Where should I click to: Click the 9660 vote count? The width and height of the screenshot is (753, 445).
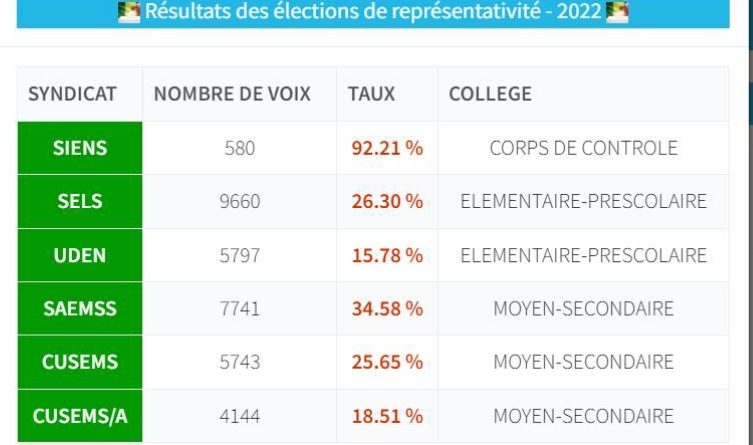click(x=240, y=201)
